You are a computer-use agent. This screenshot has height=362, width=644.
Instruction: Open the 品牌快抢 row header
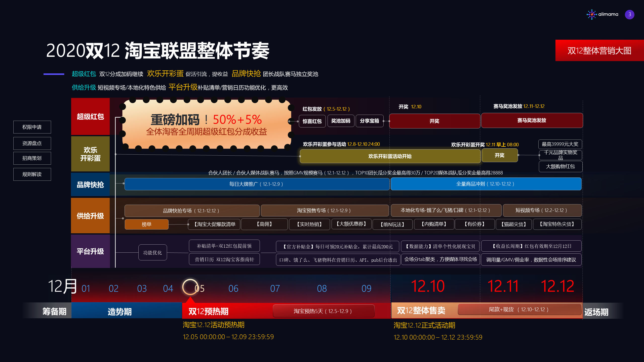[x=90, y=185]
